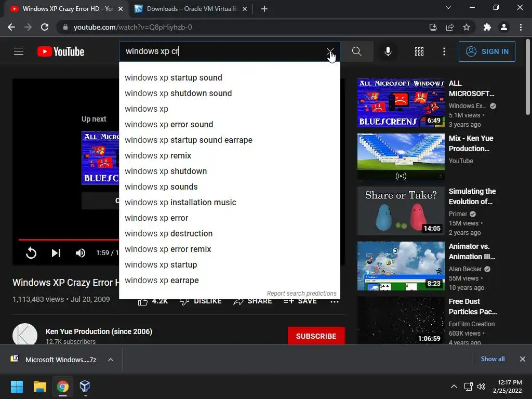Click Report search predictions link
This screenshot has height=399, width=532.
(x=302, y=293)
